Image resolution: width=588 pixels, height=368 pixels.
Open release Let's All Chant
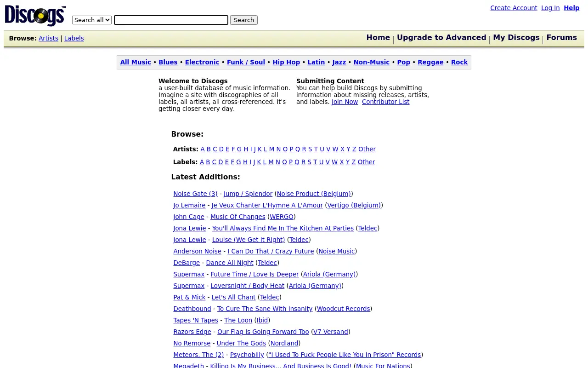point(233,297)
